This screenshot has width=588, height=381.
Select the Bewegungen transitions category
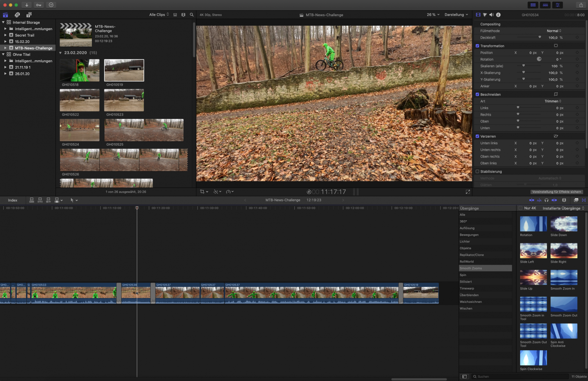pos(485,235)
